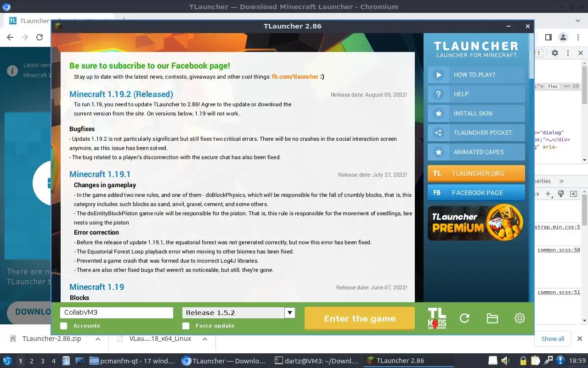This screenshot has width=588, height=368.
Task: Open TLAUNCHER POCKET from the sidebar
Action: pyautogui.click(x=476, y=132)
